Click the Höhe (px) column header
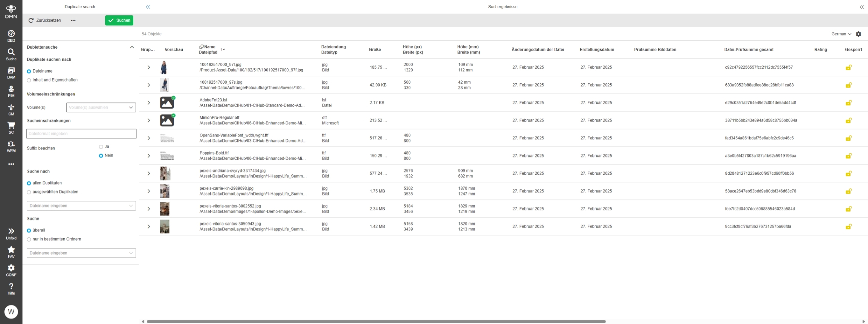Viewport: 868px width, 324px height. point(412,47)
